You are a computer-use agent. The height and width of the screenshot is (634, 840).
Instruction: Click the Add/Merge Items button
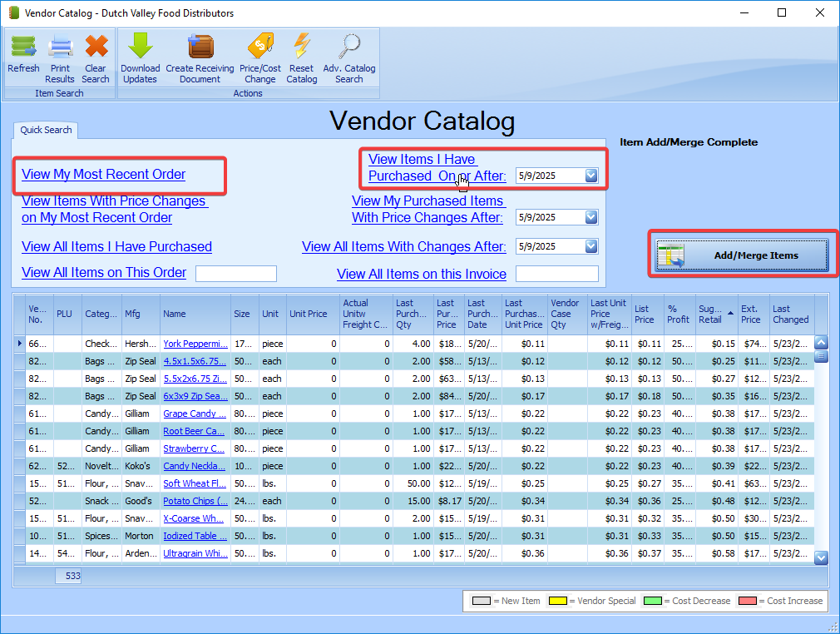(x=742, y=255)
